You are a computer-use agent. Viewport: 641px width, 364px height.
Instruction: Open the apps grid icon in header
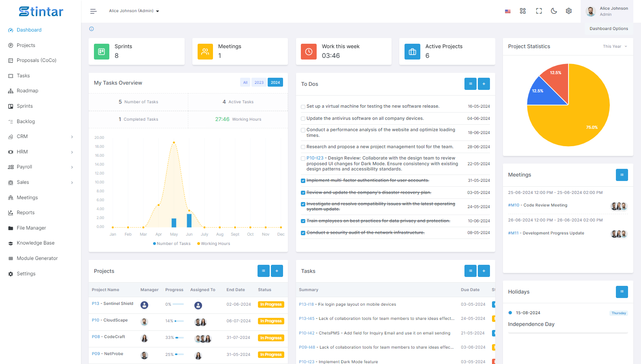pyautogui.click(x=523, y=11)
